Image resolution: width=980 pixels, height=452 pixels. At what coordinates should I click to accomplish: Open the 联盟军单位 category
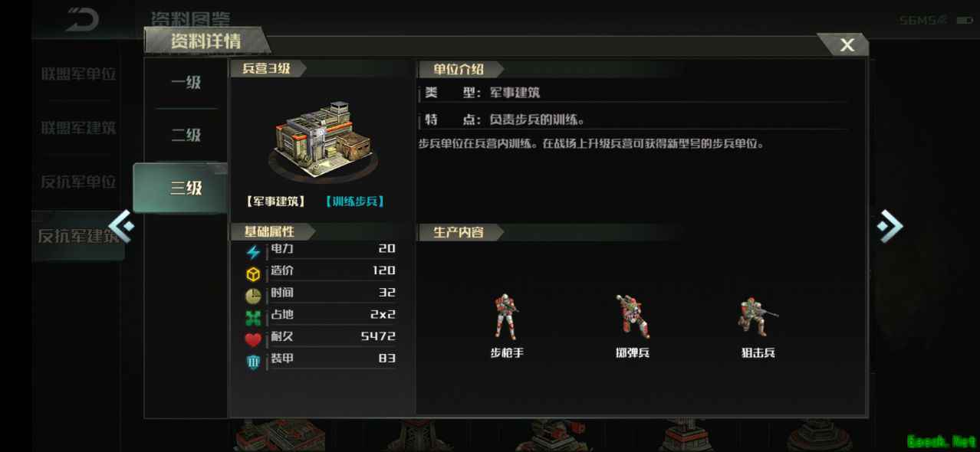(x=78, y=74)
